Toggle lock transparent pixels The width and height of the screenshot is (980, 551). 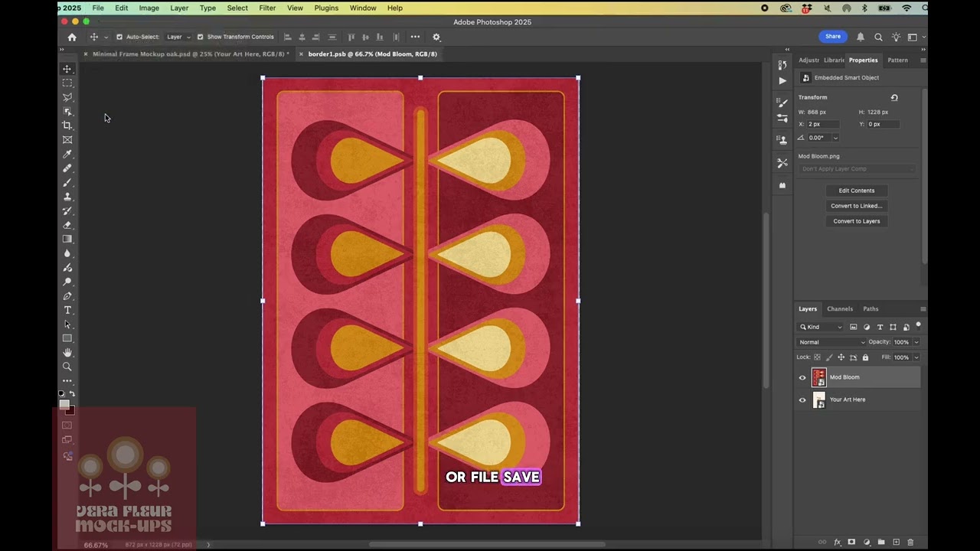817,357
